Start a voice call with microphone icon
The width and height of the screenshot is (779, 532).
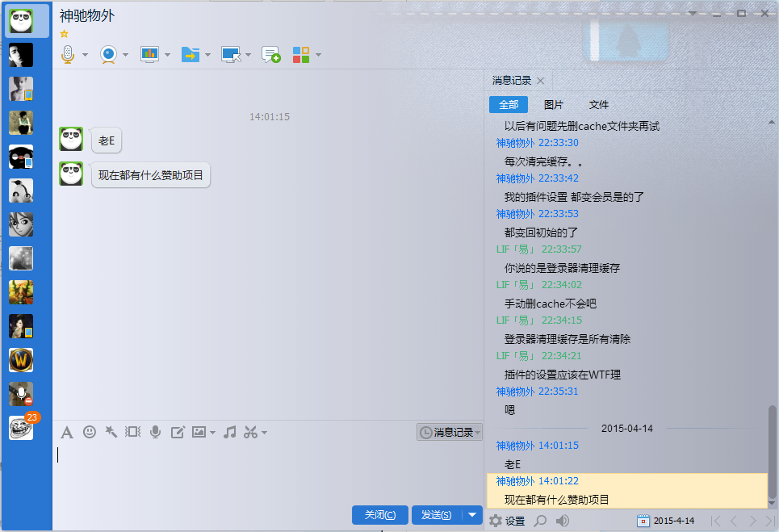pyautogui.click(x=68, y=54)
